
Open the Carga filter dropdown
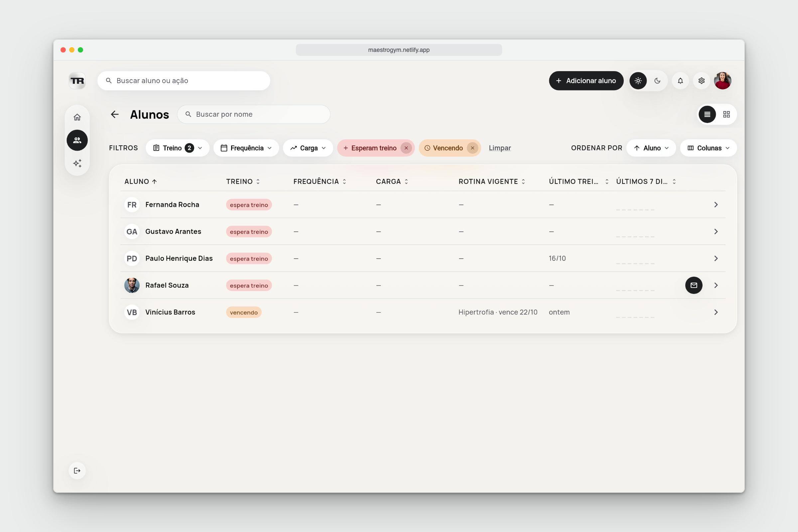click(x=308, y=148)
